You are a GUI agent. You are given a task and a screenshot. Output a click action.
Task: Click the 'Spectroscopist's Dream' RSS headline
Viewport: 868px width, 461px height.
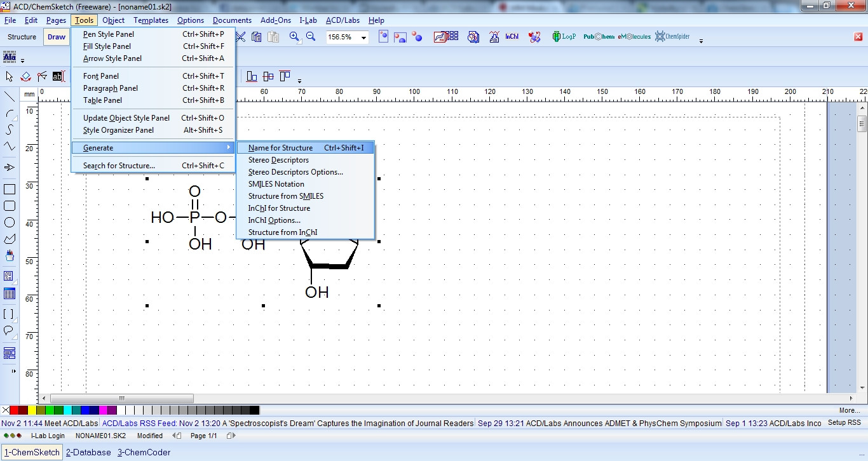[346, 423]
